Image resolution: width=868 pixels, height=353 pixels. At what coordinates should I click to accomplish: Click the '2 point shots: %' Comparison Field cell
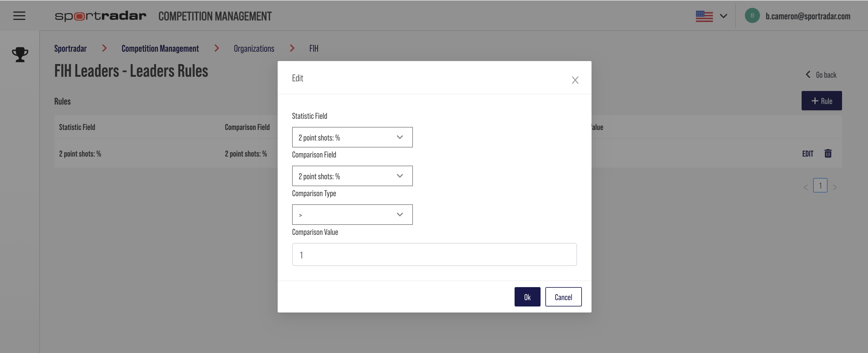click(246, 154)
